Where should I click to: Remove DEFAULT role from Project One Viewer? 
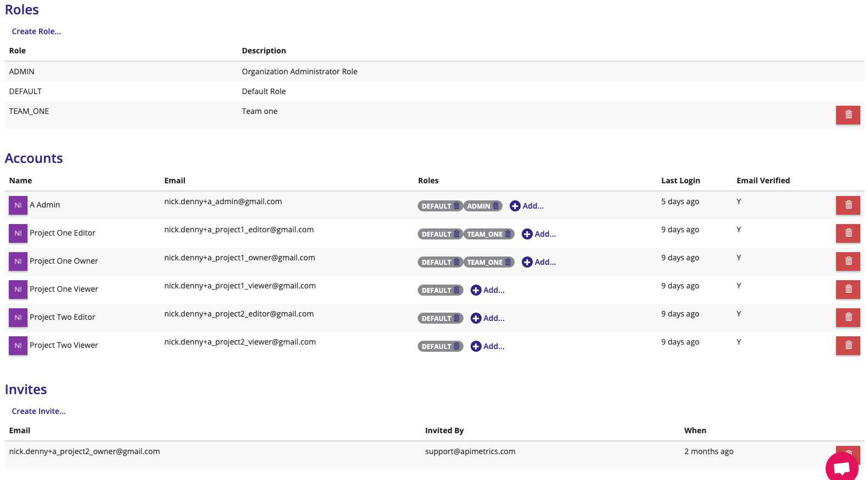pos(456,290)
